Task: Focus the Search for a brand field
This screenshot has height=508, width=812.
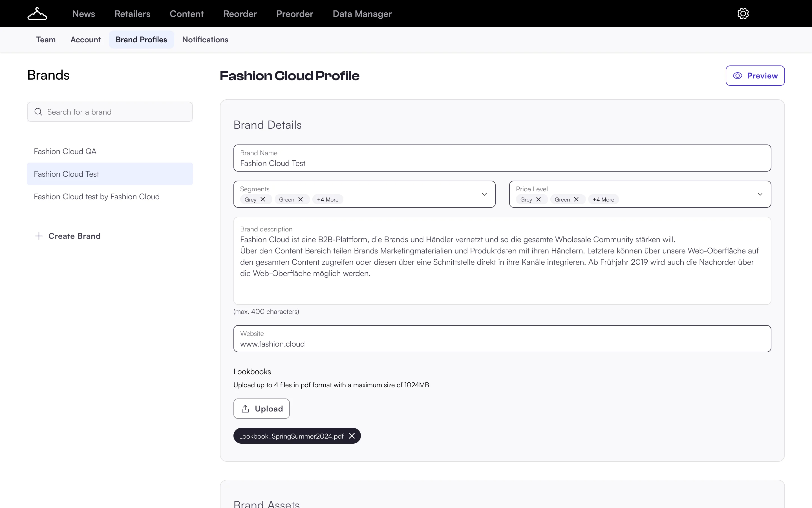Action: click(110, 112)
